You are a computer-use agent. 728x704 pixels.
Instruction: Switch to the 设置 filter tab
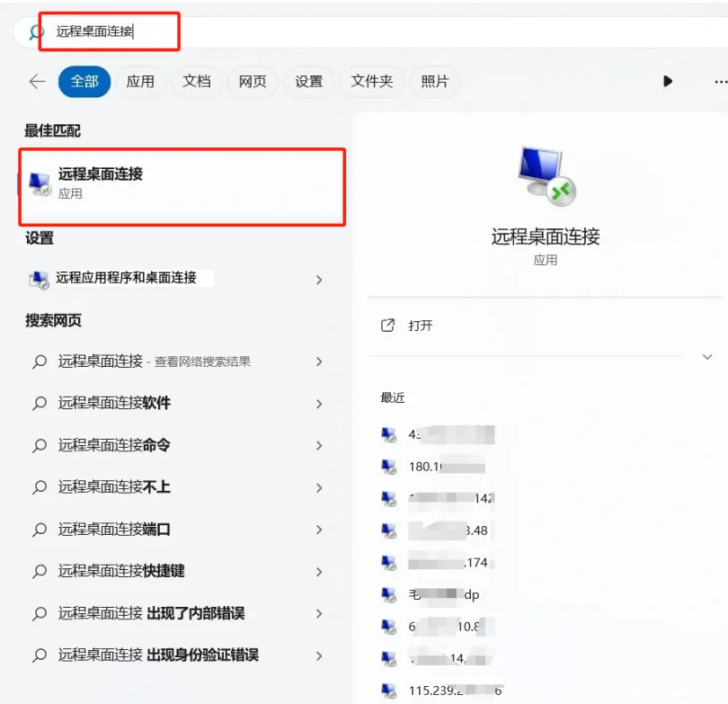pos(309,82)
